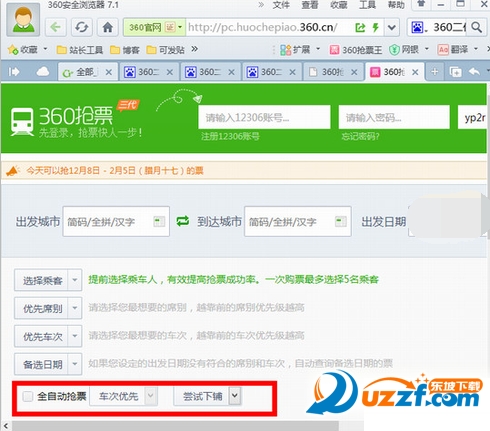The image size is (490, 431).
Task: Swap departure and arrival cities
Action: (x=183, y=221)
